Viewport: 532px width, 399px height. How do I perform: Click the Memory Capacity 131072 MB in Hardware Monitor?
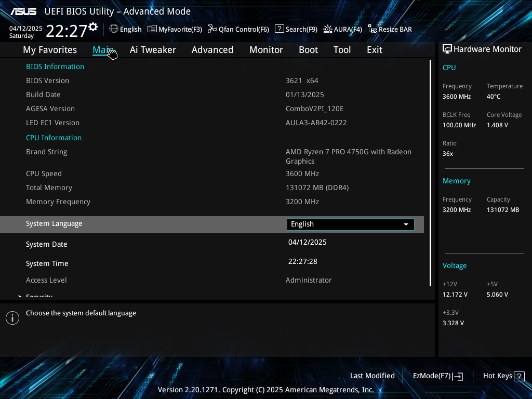[x=503, y=210]
